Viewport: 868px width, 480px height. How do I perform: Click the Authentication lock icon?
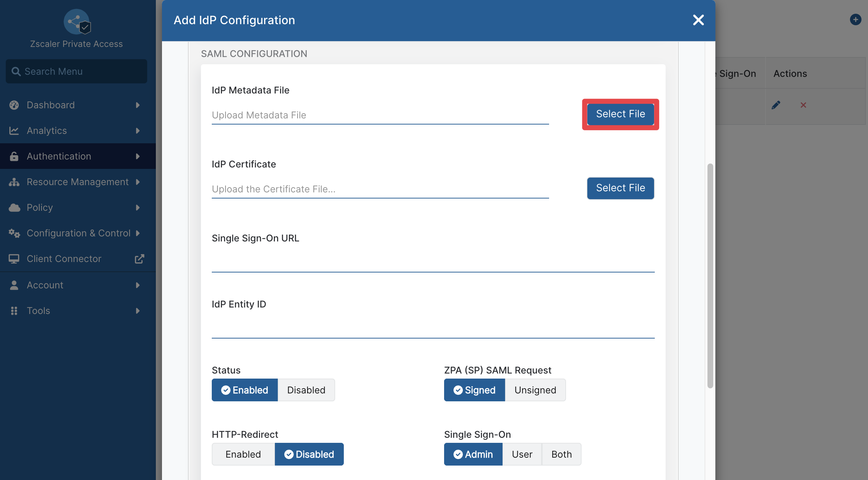[14, 156]
